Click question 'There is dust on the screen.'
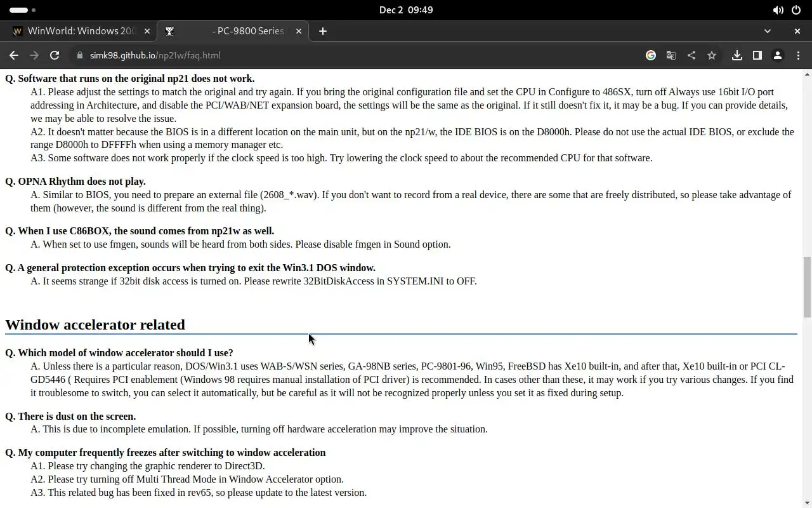Viewport: 812px width, 508px height. (x=70, y=417)
